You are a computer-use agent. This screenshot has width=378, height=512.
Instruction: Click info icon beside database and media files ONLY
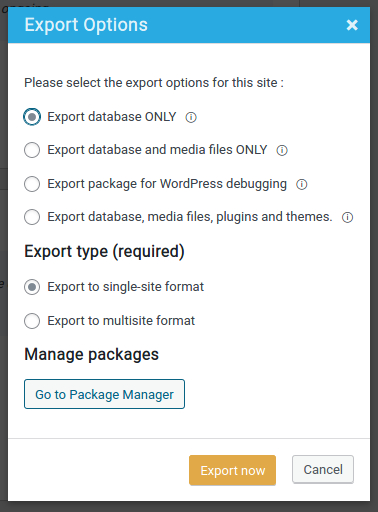pos(282,150)
